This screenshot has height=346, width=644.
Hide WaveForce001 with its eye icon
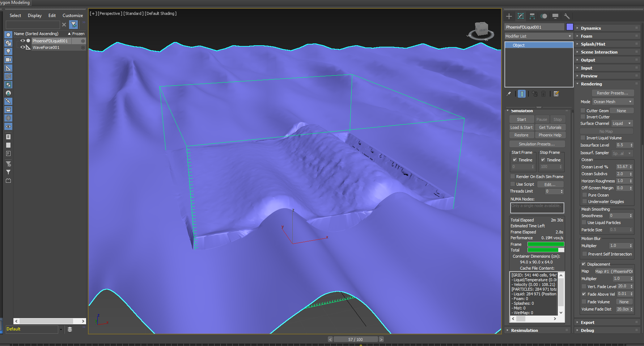pos(23,47)
